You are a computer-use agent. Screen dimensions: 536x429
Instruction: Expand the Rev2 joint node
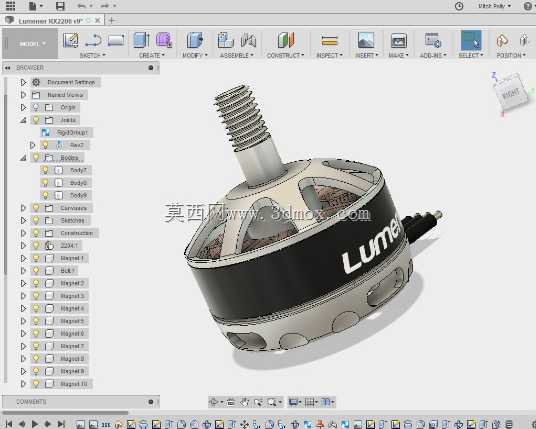(32, 145)
